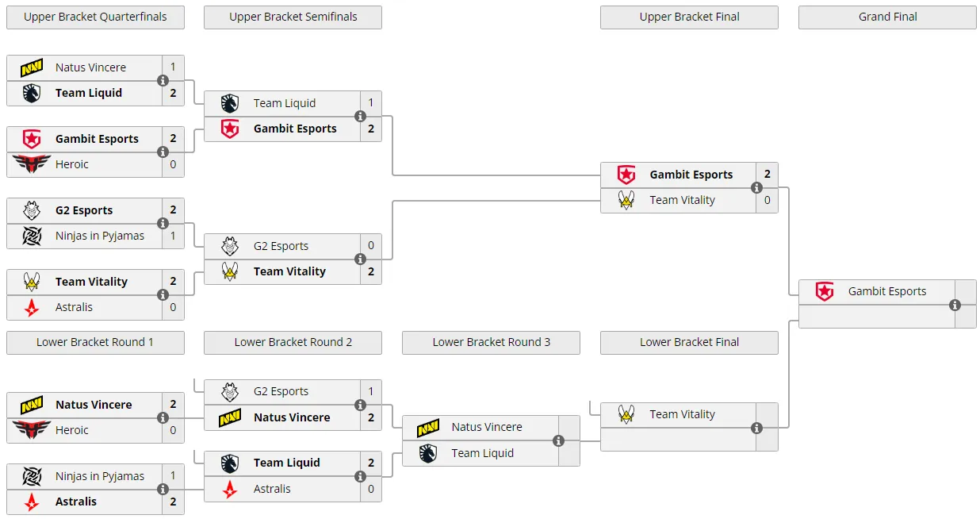This screenshot has width=980, height=519.
Task: Click Astralis logo in Lower Bracket Round 2
Action: 230,489
